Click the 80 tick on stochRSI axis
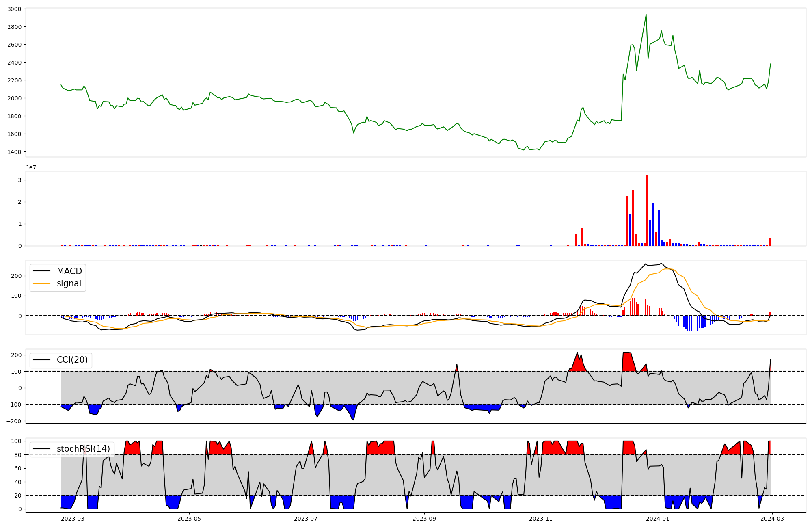Screen dimensions: 812x528 [x=18, y=455]
